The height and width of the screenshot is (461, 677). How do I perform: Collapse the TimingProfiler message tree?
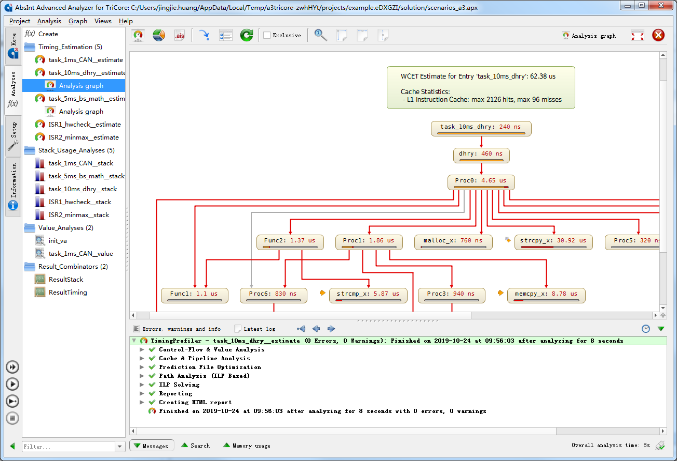pyautogui.click(x=134, y=341)
